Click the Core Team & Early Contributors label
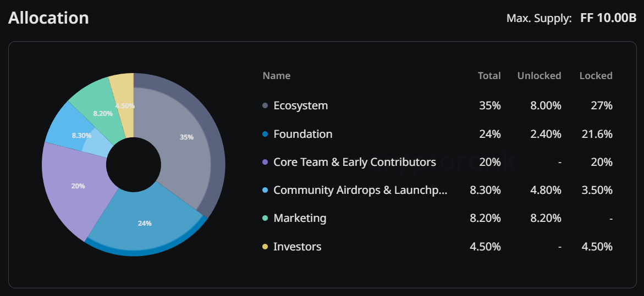Image resolution: width=644 pixels, height=296 pixels. click(x=355, y=163)
